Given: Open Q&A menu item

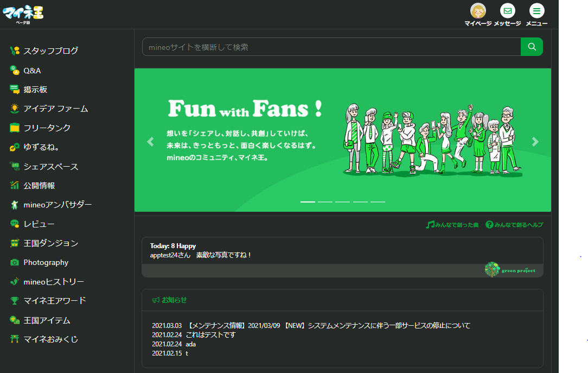Looking at the screenshot, I should coord(32,70).
